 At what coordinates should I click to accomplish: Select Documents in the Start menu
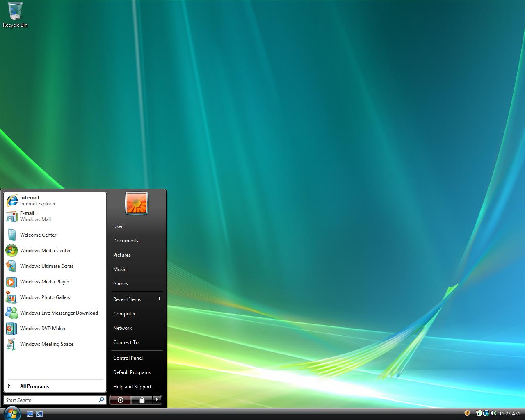pos(126,241)
